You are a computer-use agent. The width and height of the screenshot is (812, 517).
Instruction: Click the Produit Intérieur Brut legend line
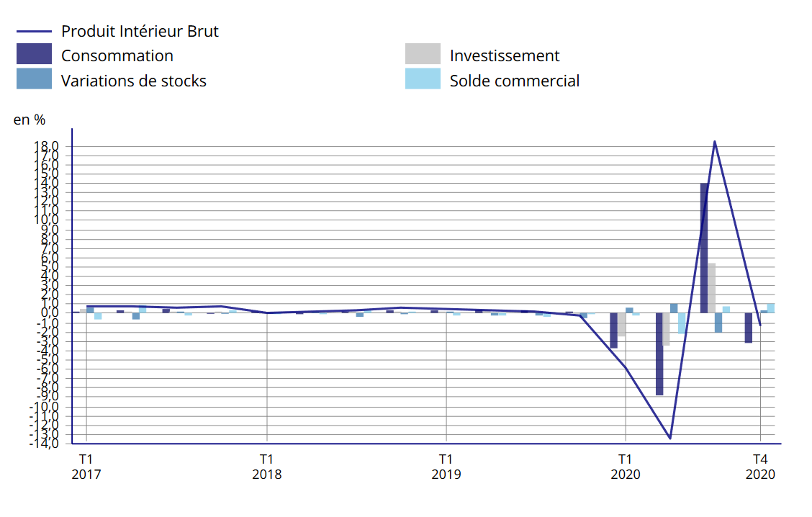point(34,32)
